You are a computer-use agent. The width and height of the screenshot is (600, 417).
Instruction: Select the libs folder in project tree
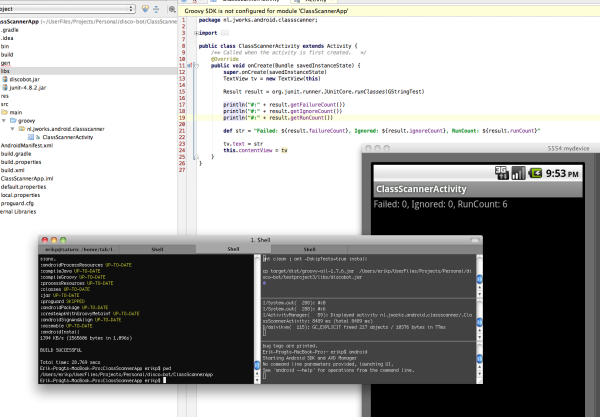pyautogui.click(x=88, y=71)
